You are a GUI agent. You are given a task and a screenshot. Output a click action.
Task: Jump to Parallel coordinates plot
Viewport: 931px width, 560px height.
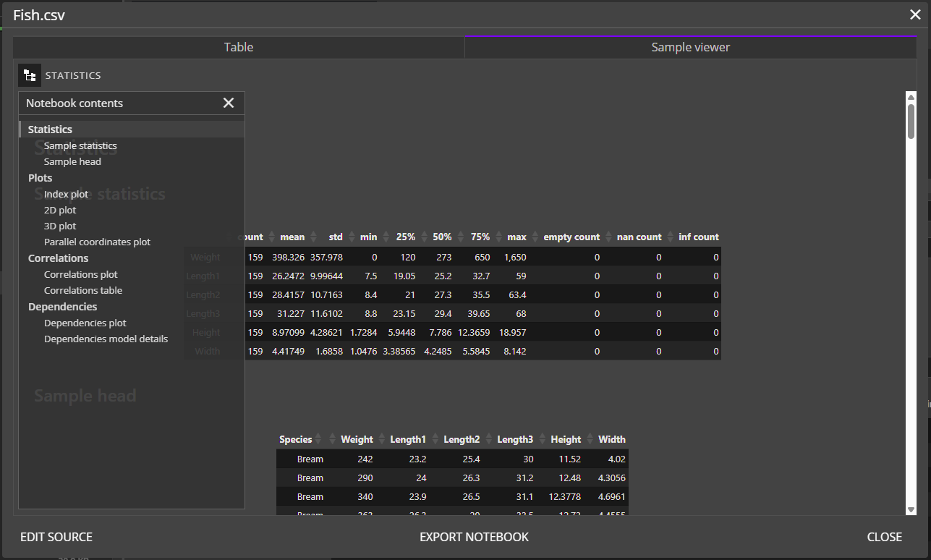97,242
